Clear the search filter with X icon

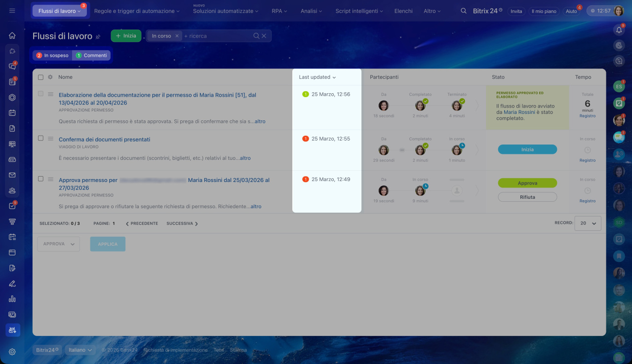(264, 36)
